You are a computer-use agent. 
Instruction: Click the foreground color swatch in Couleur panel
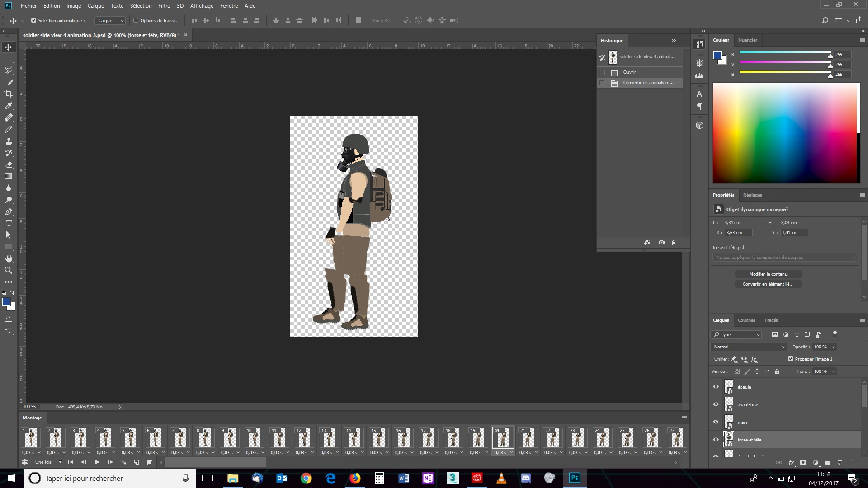717,55
